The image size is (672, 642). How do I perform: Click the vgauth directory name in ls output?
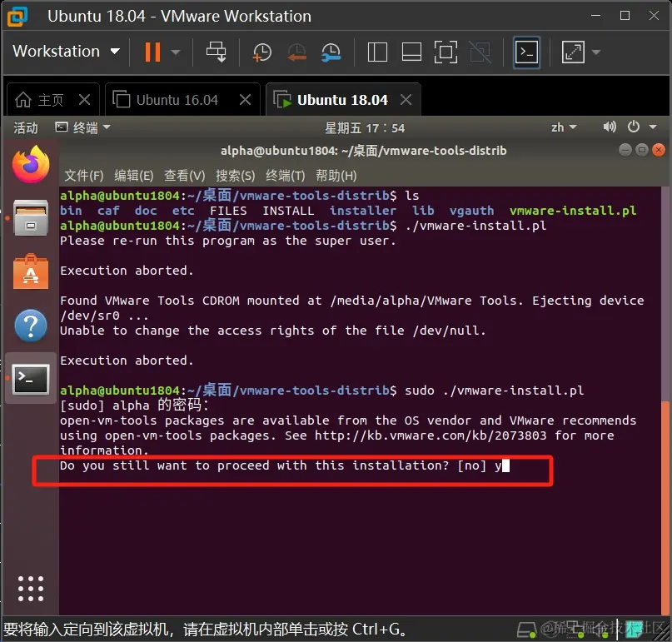tap(471, 211)
